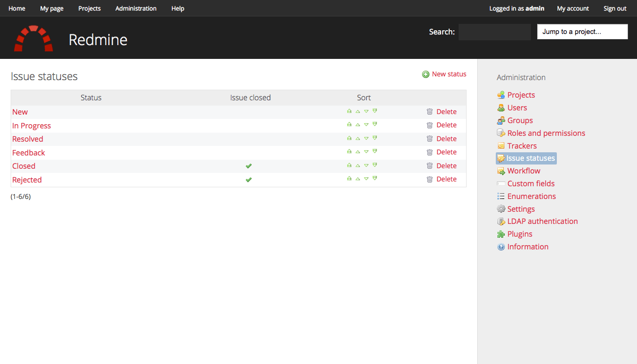Open Users in Administration sidebar

[x=512, y=108]
